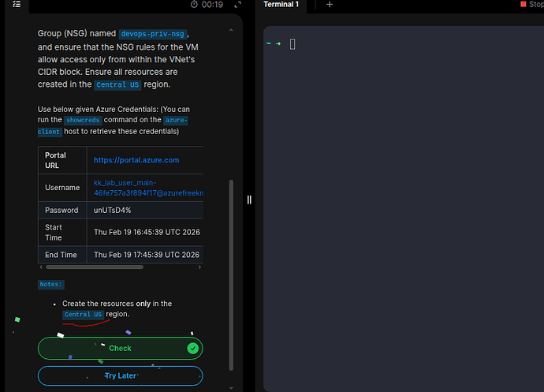Click Central US label in task description
The image size is (544, 392).
[x=117, y=84]
